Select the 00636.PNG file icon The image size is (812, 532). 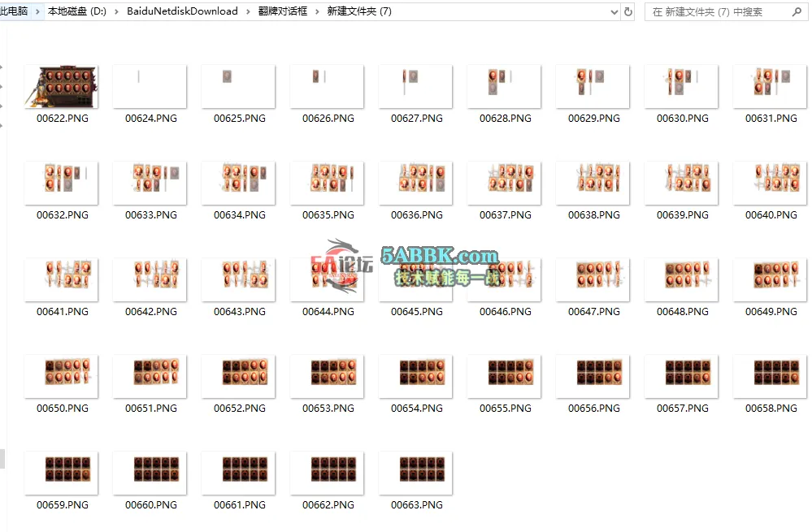pos(416,184)
